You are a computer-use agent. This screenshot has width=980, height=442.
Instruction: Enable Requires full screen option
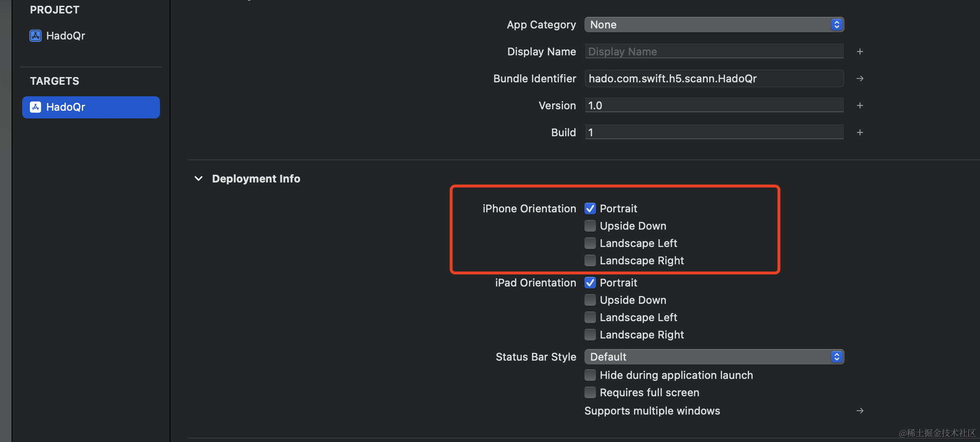coord(590,392)
